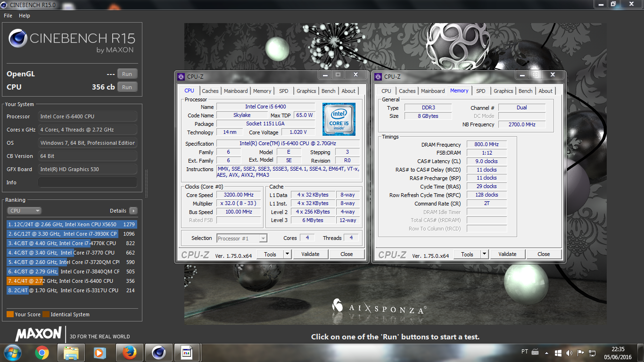
Task: Click Close button in right CPU-Z window
Action: pyautogui.click(x=544, y=254)
